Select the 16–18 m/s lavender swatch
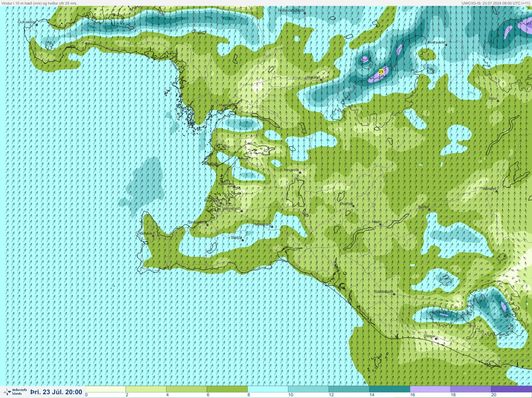 tap(430, 389)
